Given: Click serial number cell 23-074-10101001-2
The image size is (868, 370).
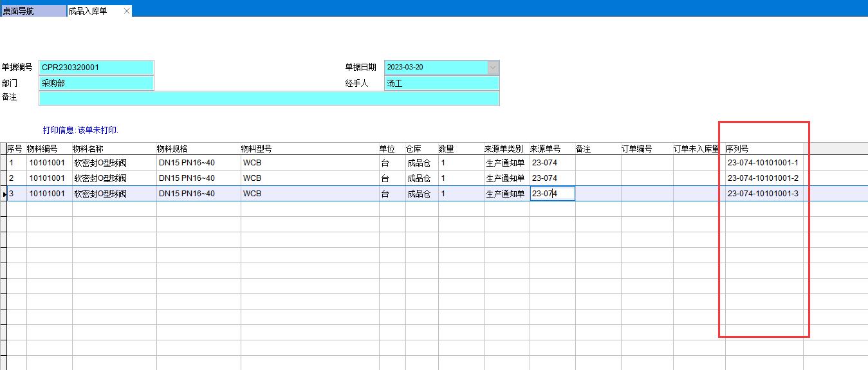Looking at the screenshot, I should click(x=763, y=178).
